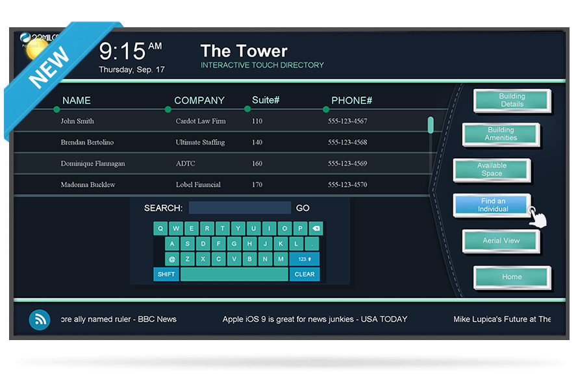Tap the H key
Viewport: 578px width, 392px height.
click(x=249, y=244)
